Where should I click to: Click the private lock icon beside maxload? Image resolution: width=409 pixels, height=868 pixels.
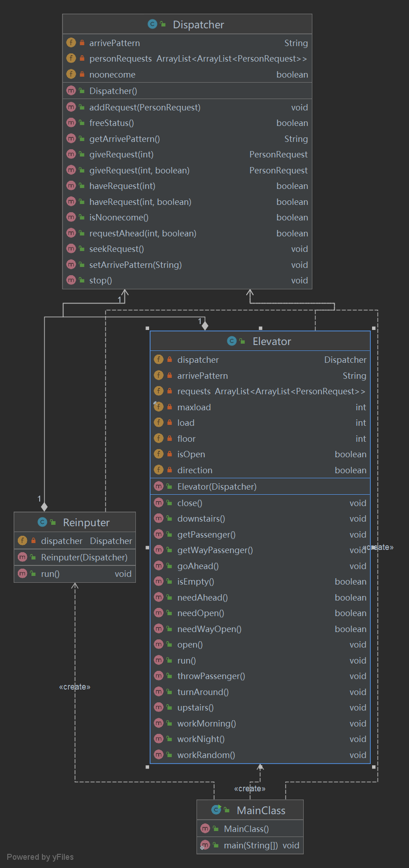(x=169, y=407)
